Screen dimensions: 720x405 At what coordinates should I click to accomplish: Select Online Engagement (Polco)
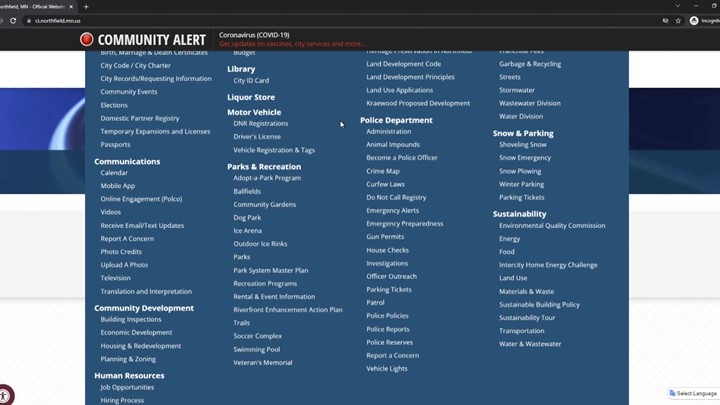coord(141,199)
